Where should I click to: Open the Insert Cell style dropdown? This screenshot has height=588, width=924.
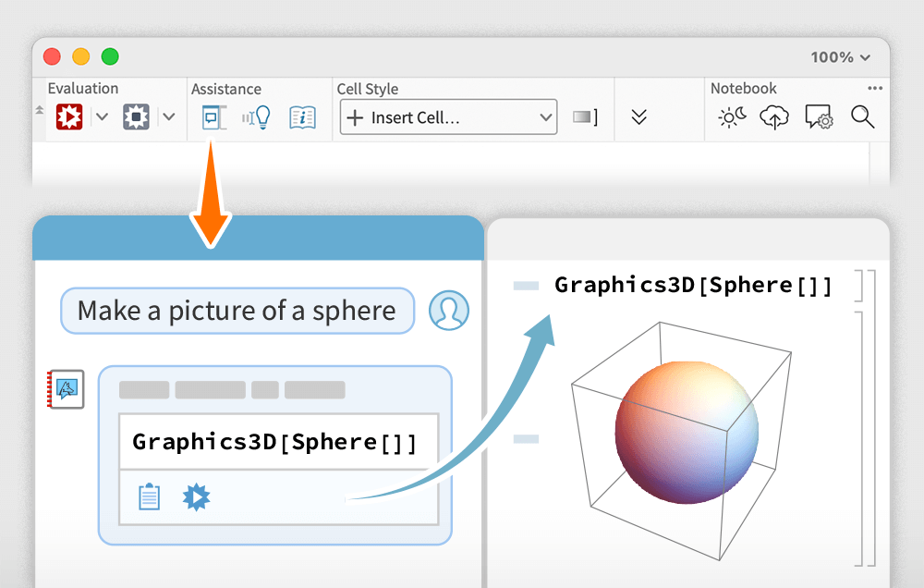click(448, 117)
